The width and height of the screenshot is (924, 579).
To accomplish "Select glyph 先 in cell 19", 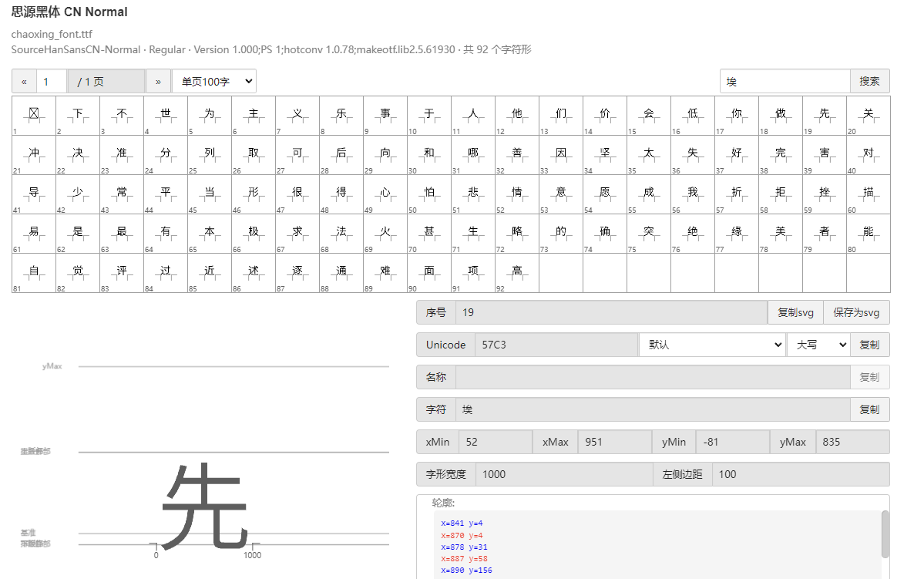I will click(825, 116).
